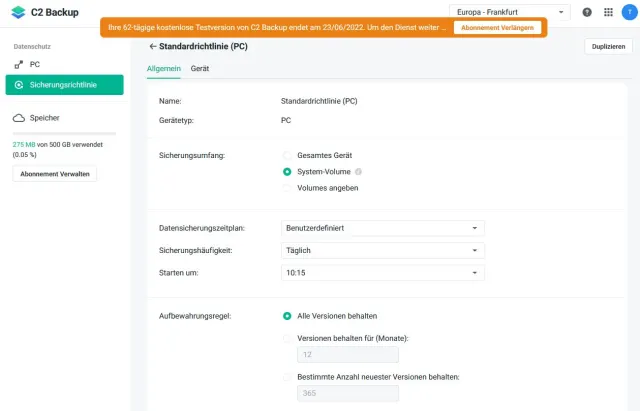Screen dimensions: 640x411
Task: Click the Abonnement Verlängern button
Action: pos(497,27)
